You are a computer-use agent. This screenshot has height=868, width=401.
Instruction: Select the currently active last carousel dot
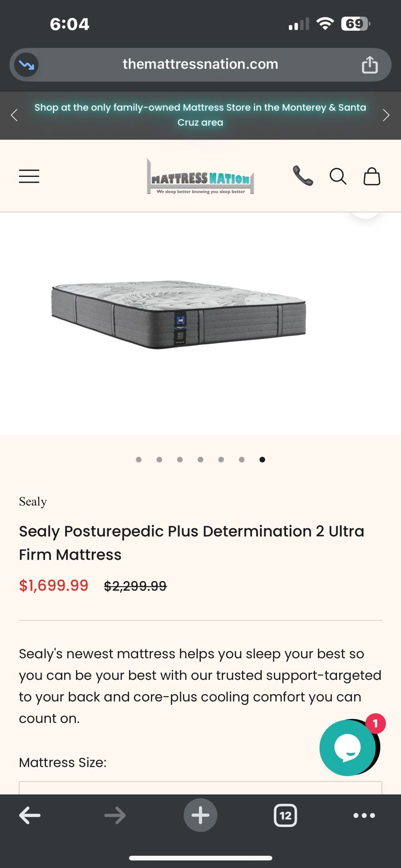coord(262,459)
